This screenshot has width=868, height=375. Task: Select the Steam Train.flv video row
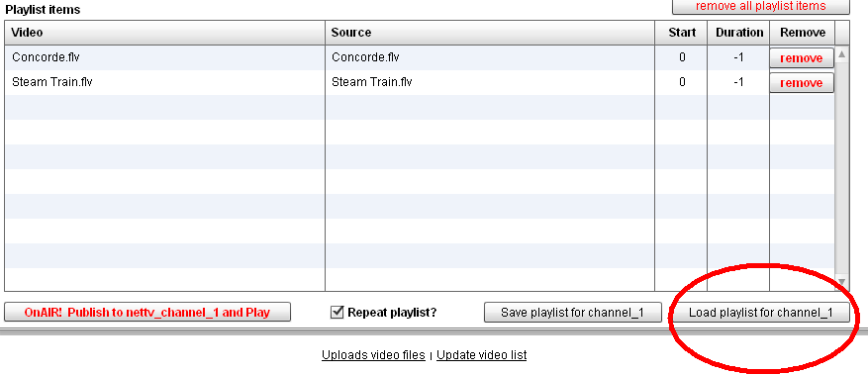pos(419,82)
